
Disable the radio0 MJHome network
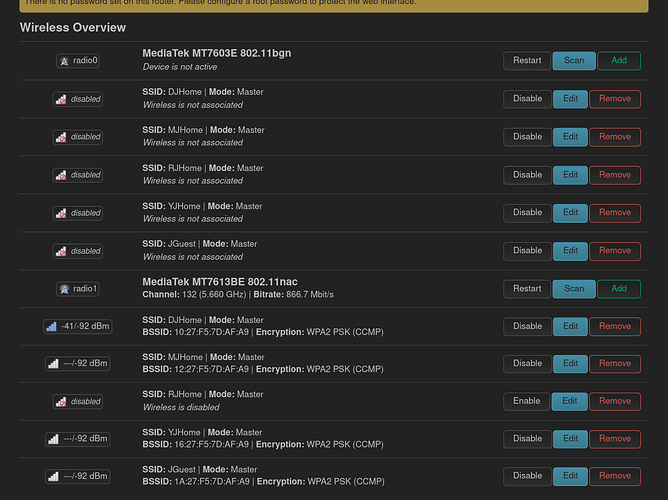527,137
